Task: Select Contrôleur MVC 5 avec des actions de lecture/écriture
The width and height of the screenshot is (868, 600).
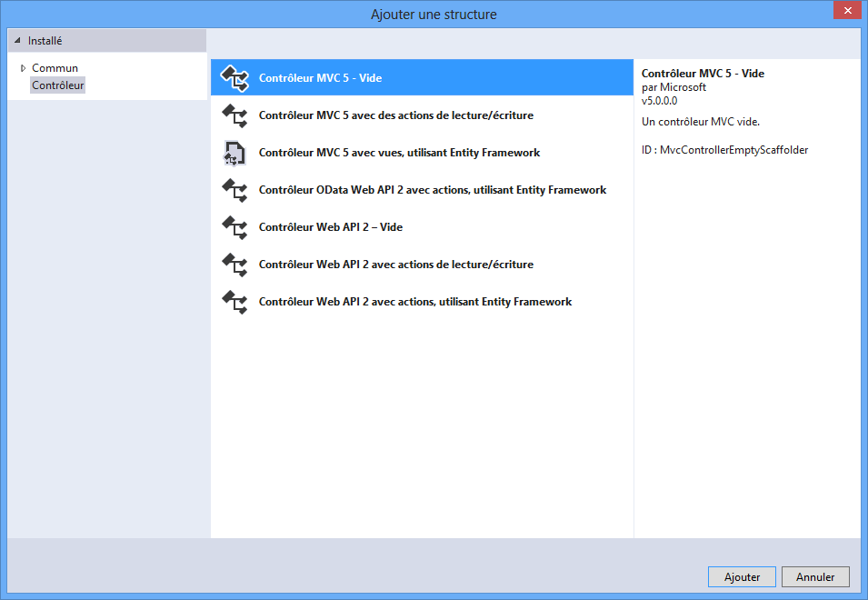Action: coord(422,115)
